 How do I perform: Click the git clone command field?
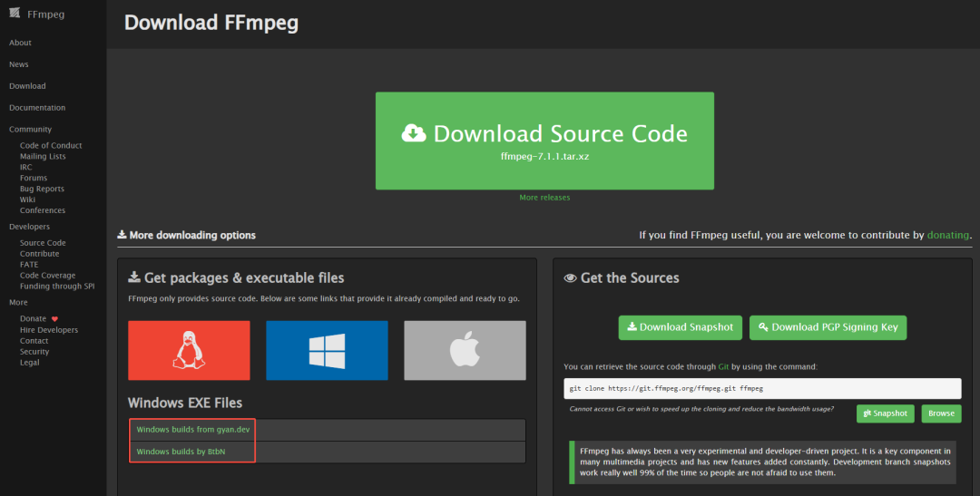pos(762,388)
